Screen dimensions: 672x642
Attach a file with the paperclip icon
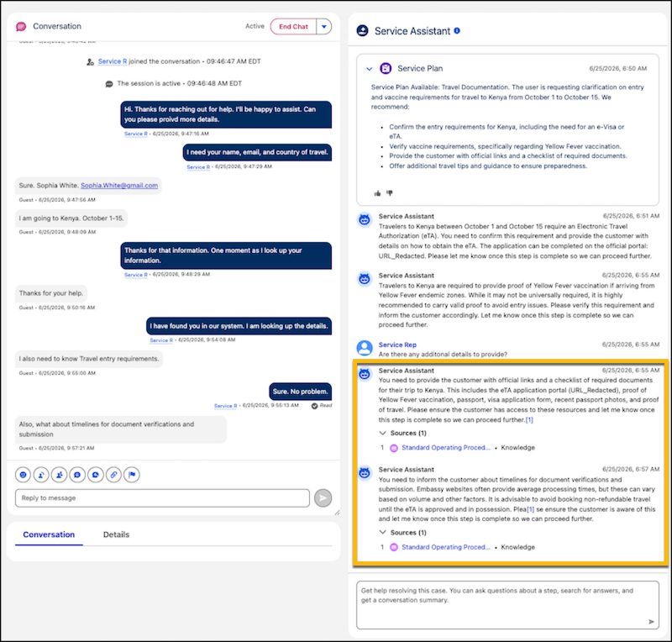click(x=113, y=475)
